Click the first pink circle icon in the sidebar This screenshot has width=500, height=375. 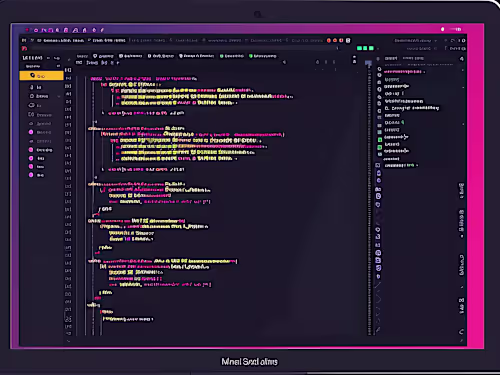click(x=31, y=132)
